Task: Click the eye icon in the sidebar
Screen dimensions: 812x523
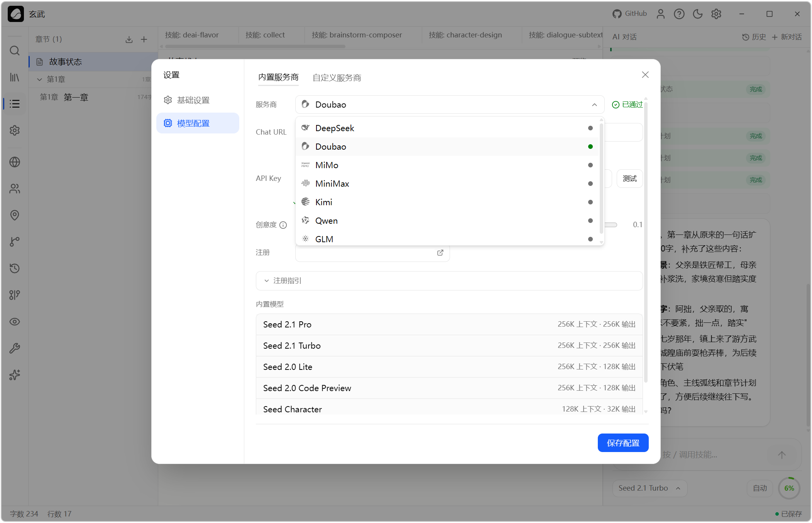Action: (15, 322)
